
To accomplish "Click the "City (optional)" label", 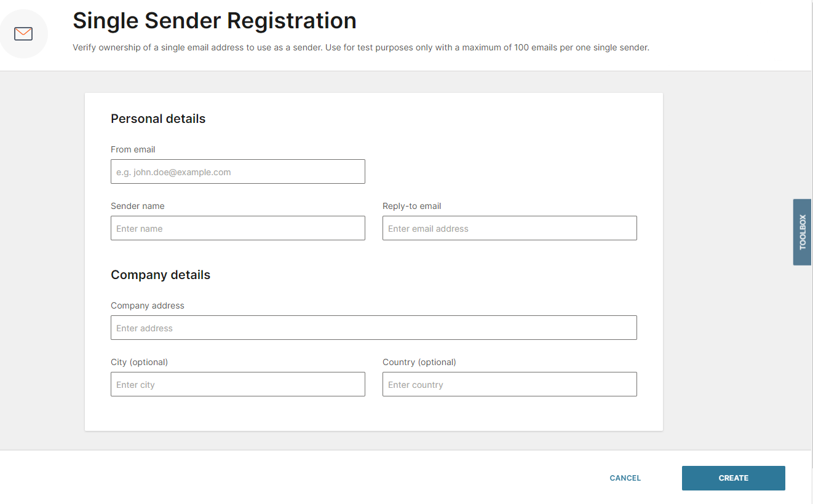I will pos(139,362).
